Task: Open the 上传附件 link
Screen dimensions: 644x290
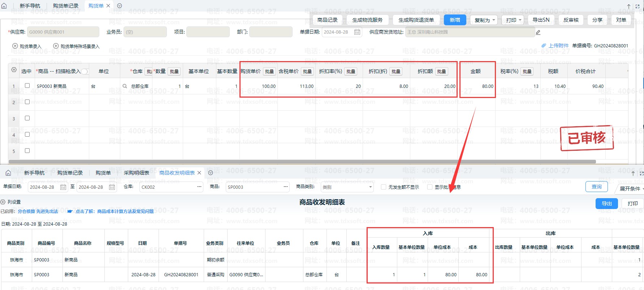Action: pos(558,46)
